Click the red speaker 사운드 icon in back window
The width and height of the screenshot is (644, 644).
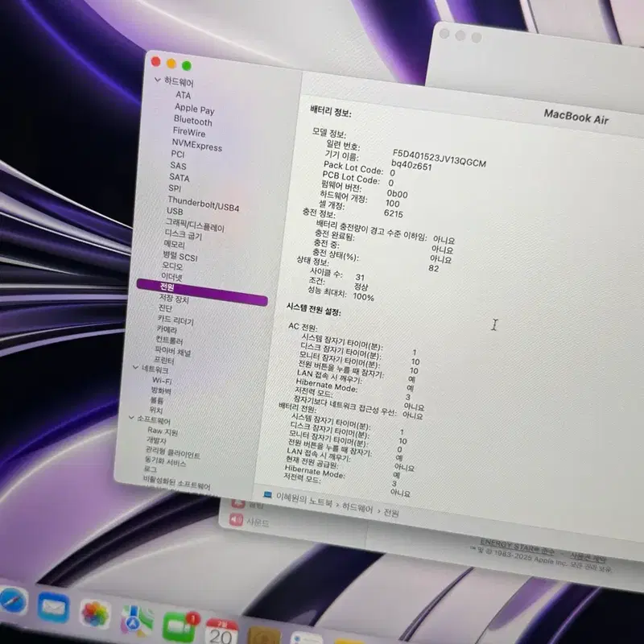(237, 519)
